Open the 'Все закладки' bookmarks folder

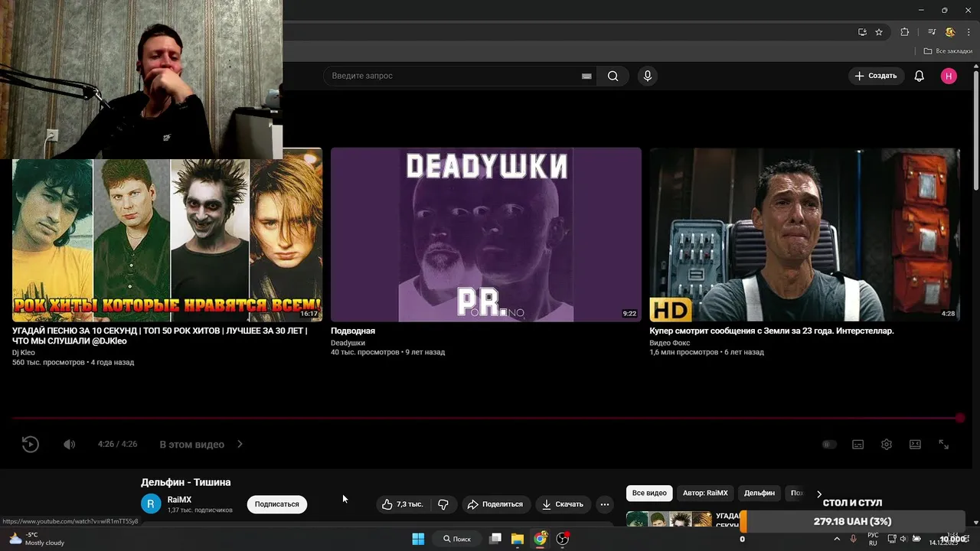(948, 51)
